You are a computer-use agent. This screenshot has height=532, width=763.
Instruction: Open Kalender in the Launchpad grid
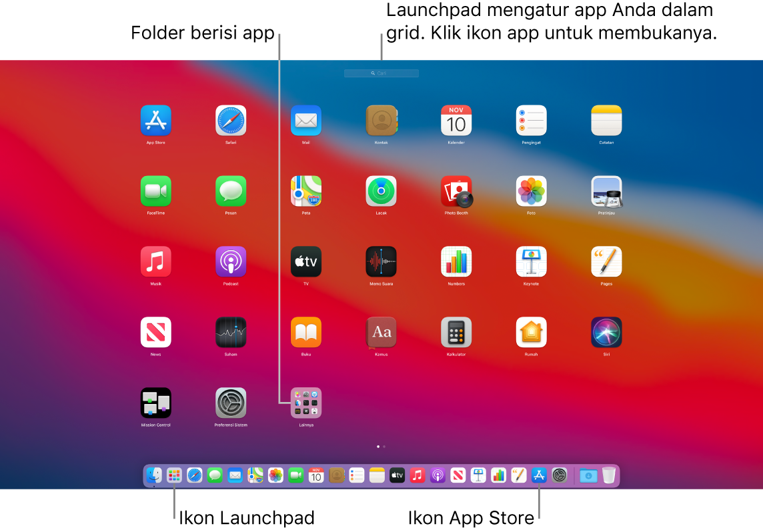click(456, 120)
